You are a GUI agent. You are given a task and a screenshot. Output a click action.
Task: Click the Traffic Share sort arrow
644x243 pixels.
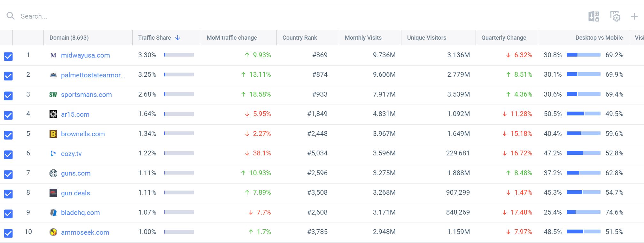(x=178, y=38)
